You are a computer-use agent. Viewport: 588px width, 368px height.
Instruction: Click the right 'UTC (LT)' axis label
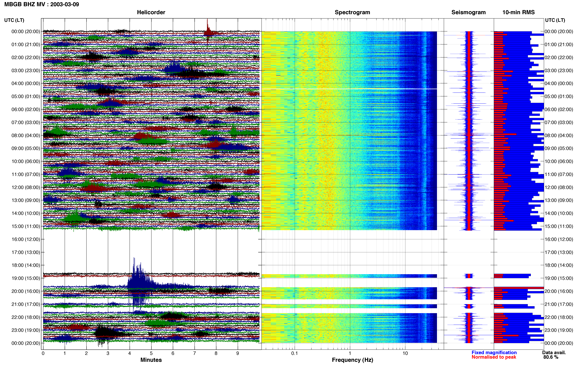coord(555,20)
